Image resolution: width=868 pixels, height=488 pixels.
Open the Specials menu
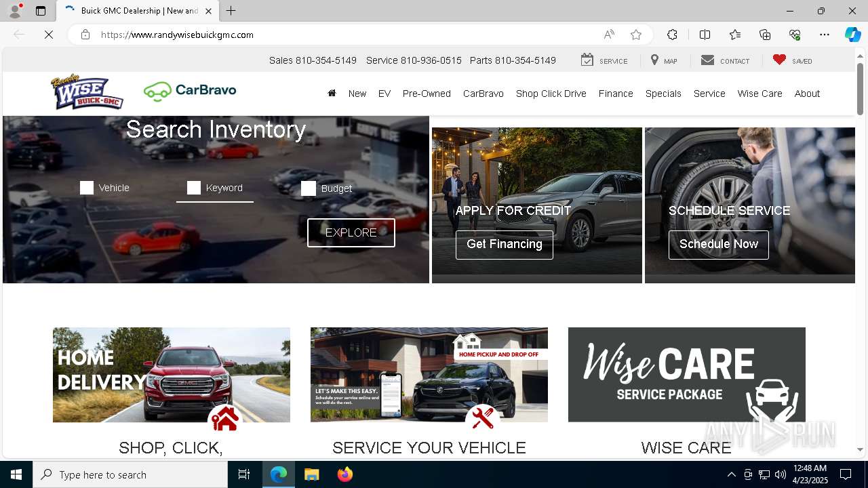pos(663,94)
